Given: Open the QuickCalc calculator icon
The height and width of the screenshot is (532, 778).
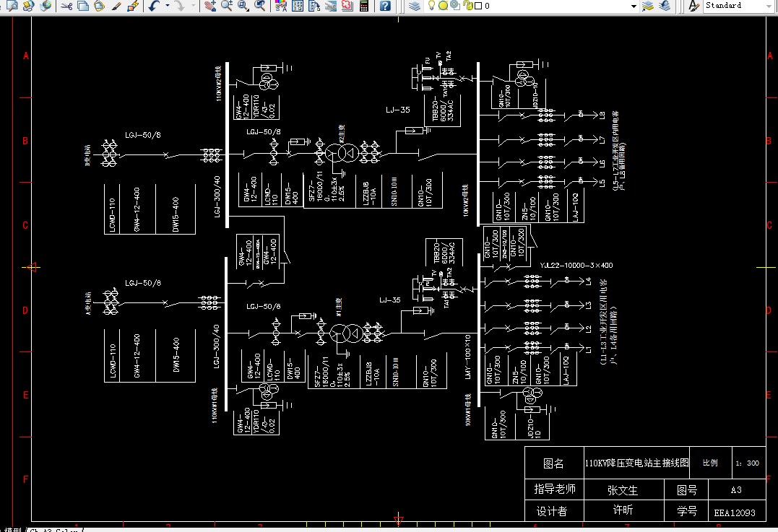Looking at the screenshot, I should tap(363, 6).
